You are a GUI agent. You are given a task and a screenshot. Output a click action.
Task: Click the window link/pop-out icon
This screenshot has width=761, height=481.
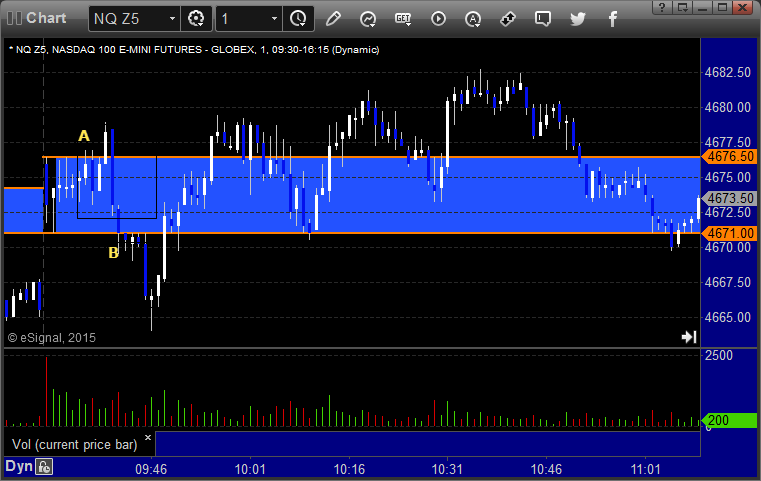click(683, 7)
